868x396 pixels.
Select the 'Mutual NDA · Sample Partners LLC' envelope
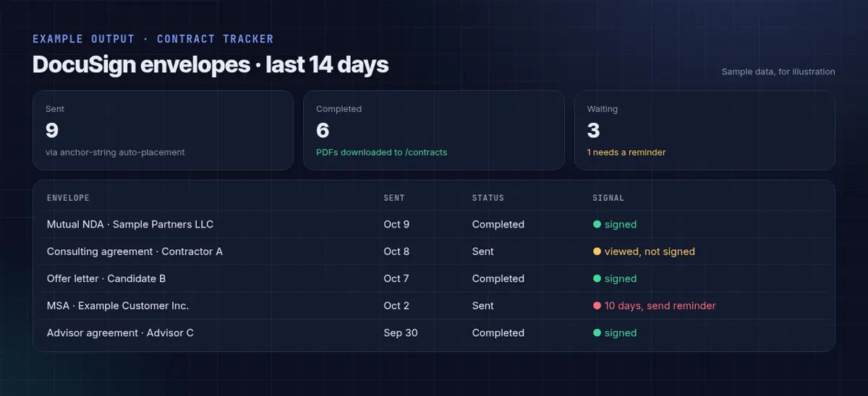click(x=130, y=224)
